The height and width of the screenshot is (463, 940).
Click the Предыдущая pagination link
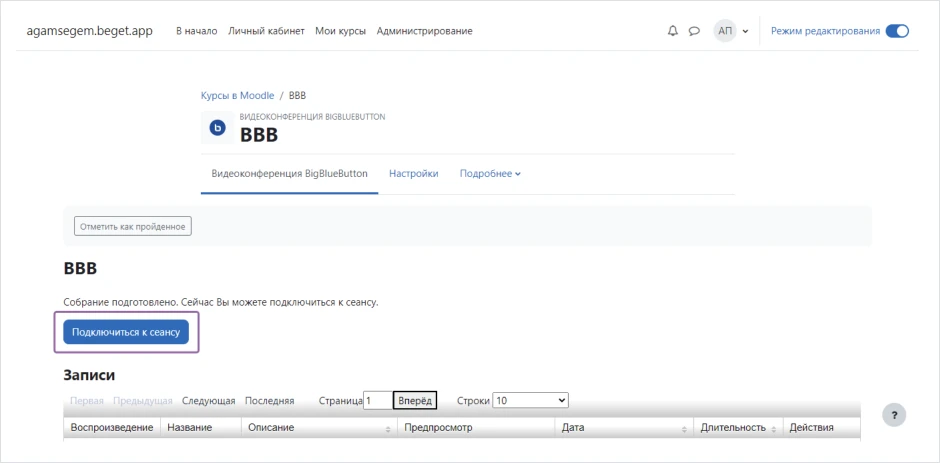(143, 401)
